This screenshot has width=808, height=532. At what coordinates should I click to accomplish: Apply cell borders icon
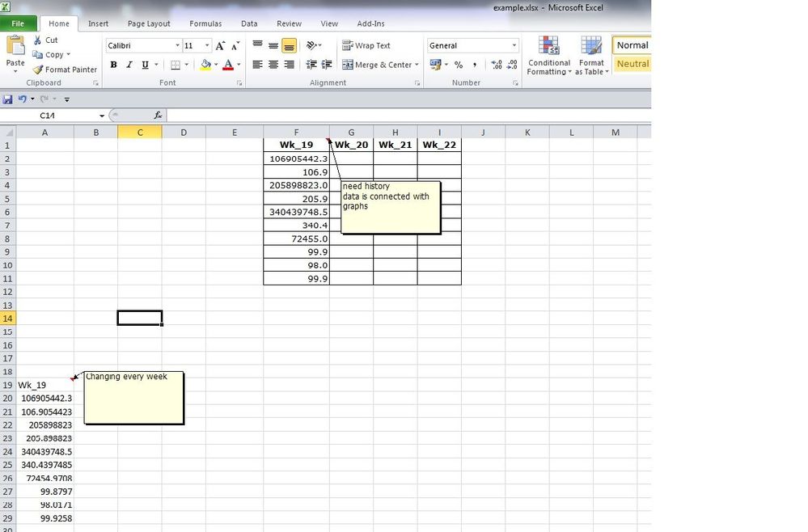click(x=176, y=65)
